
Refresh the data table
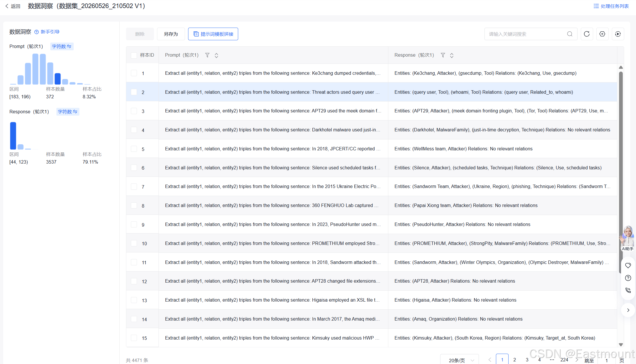[587, 34]
